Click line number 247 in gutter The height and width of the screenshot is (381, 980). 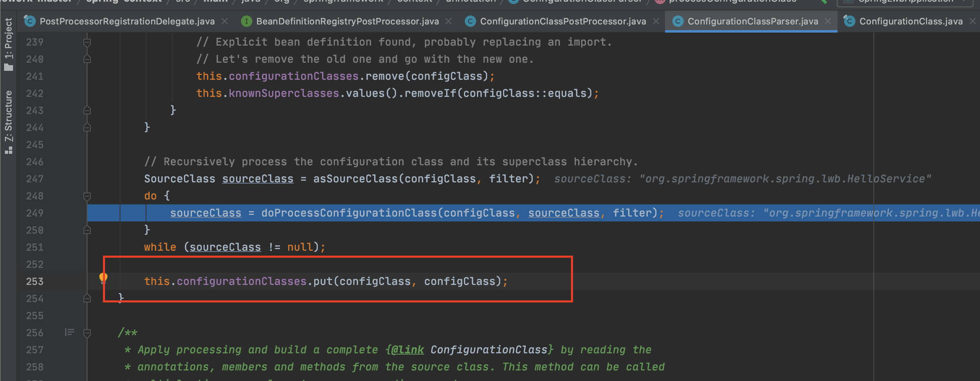point(35,179)
